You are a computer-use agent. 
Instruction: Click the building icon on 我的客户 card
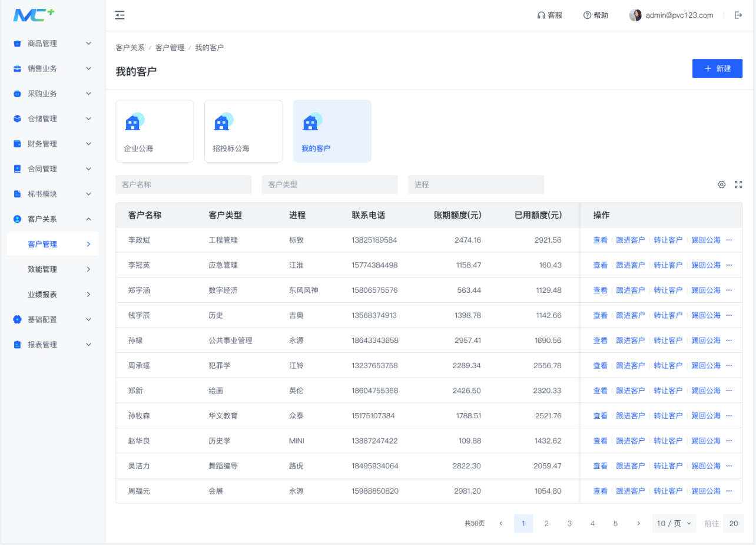(311, 121)
